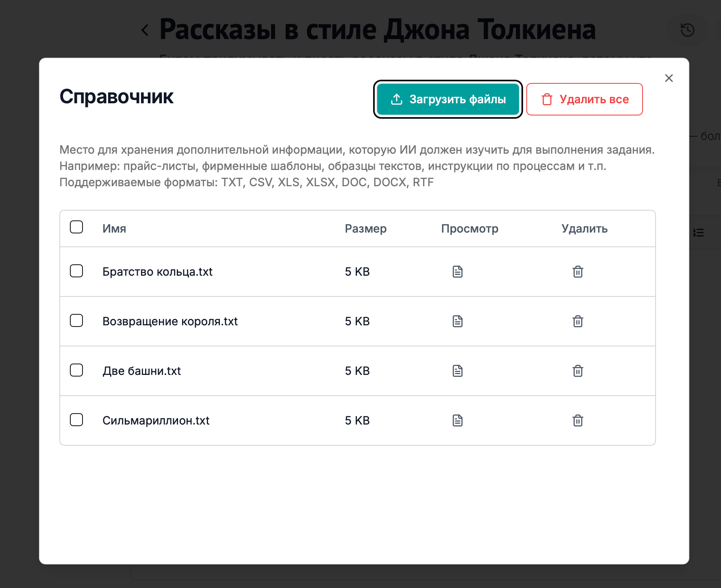Trash the Сильмариллион.txt file
The image size is (721, 588).
(x=578, y=420)
